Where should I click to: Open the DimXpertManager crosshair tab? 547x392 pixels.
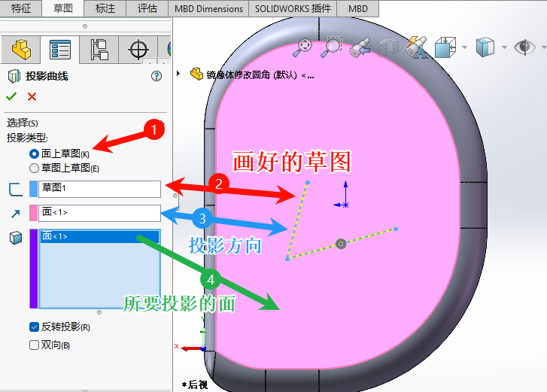coord(138,50)
